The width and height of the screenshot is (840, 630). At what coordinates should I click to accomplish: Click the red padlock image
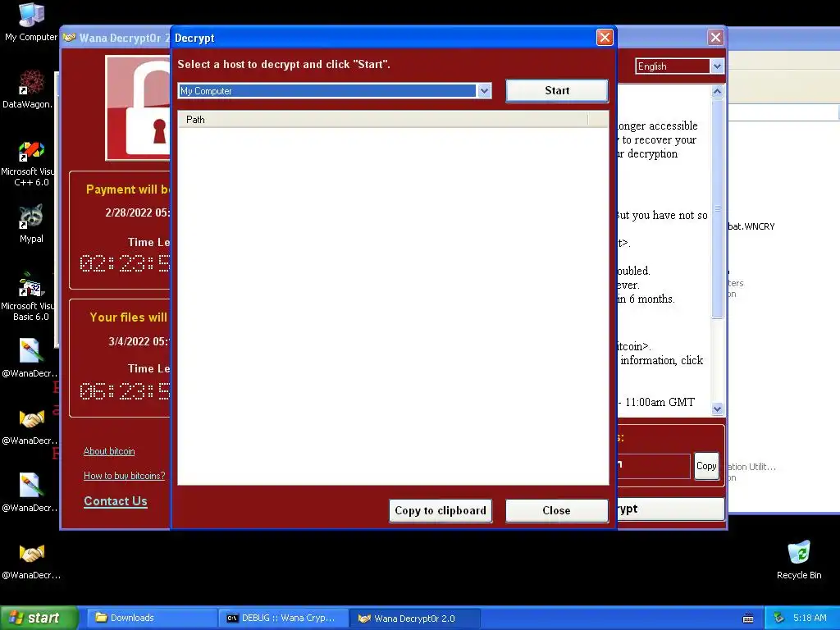(139, 107)
